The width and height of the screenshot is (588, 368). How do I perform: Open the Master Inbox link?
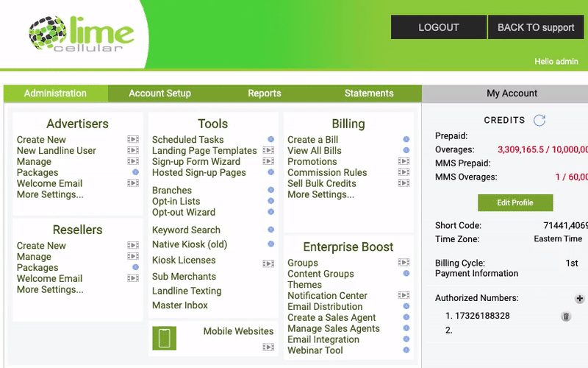click(180, 305)
